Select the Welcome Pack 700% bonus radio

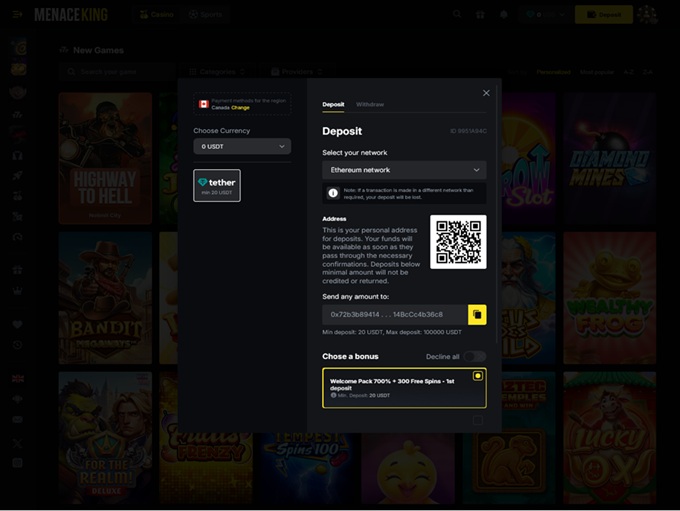point(477,376)
